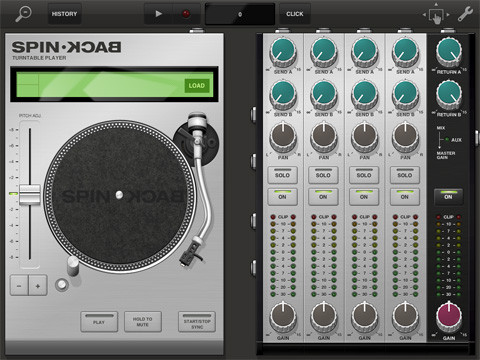Toggle channel 2 ON button
The height and width of the screenshot is (360, 480).
pos(323,197)
